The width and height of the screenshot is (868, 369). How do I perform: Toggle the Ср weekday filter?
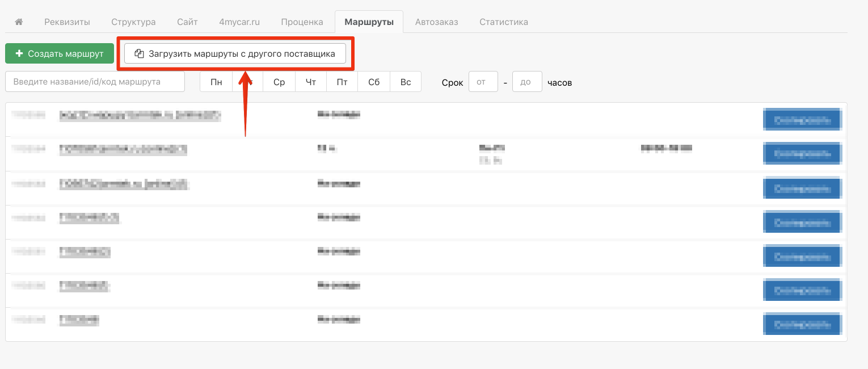point(279,82)
